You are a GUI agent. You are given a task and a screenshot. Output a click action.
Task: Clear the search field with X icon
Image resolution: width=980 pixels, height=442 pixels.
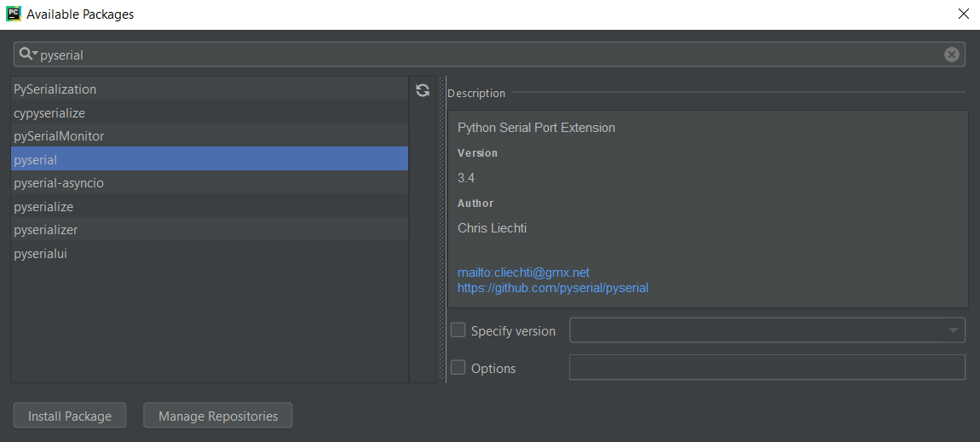951,55
